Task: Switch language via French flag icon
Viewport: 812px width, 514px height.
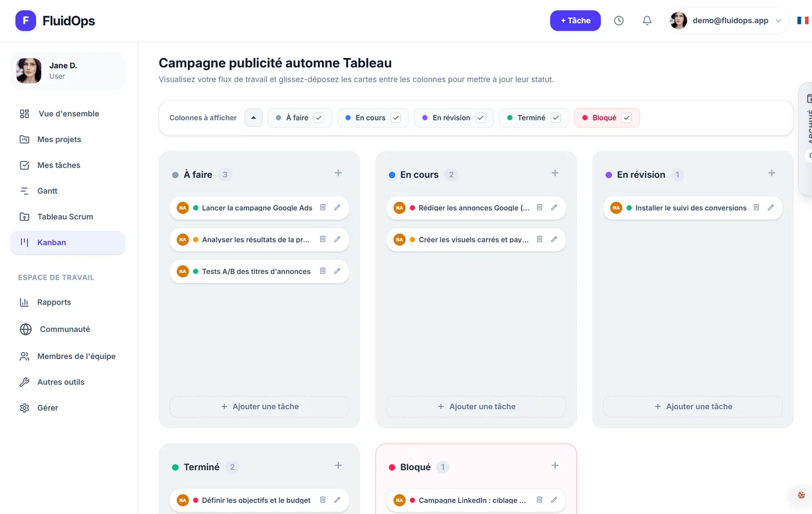Action: 803,21
